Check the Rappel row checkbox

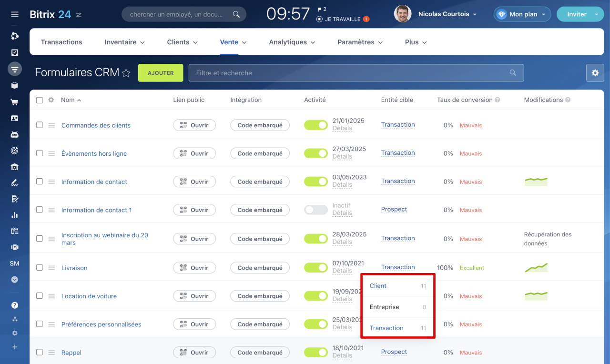click(40, 353)
